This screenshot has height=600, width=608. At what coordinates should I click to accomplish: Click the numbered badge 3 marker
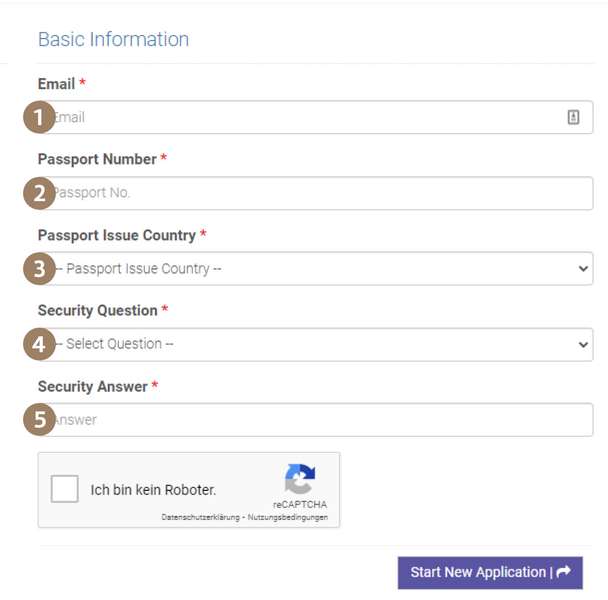pyautogui.click(x=39, y=269)
